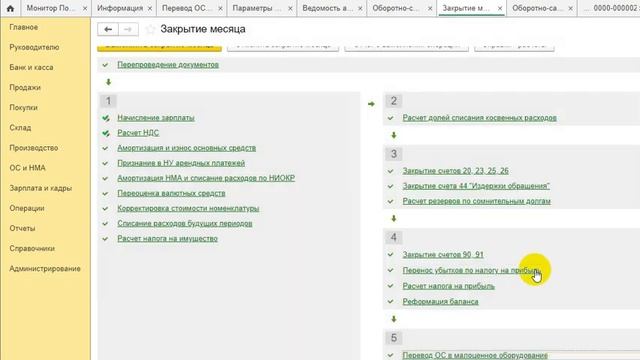Viewport: 640px width, 360px height.
Task: Close the Информация tab
Action: coord(150,8)
